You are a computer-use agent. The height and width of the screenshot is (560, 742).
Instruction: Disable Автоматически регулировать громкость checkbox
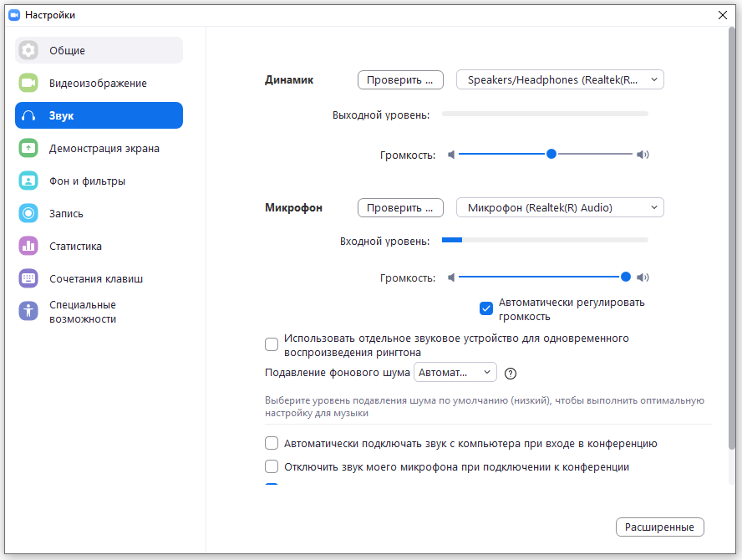pyautogui.click(x=486, y=308)
